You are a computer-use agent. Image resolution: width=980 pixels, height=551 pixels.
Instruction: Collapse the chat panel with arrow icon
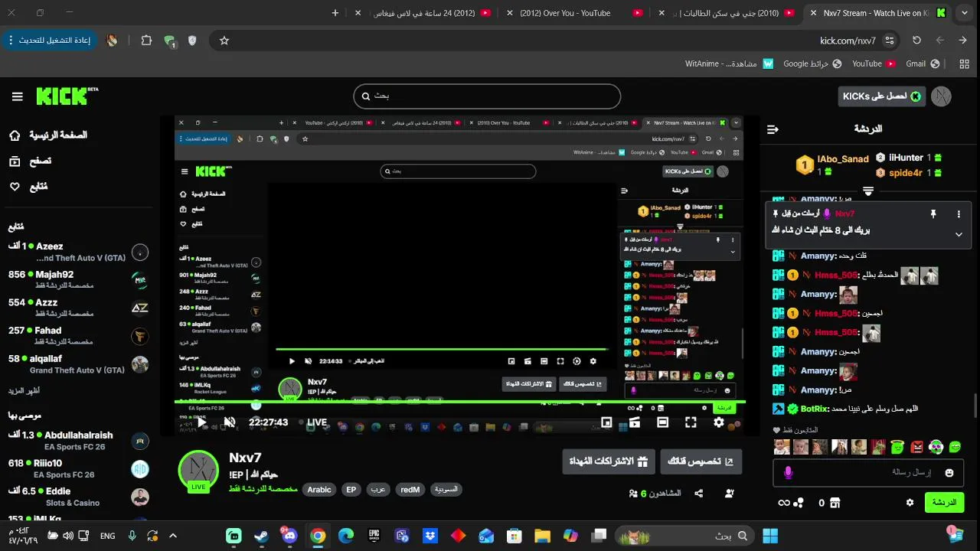[x=773, y=129]
